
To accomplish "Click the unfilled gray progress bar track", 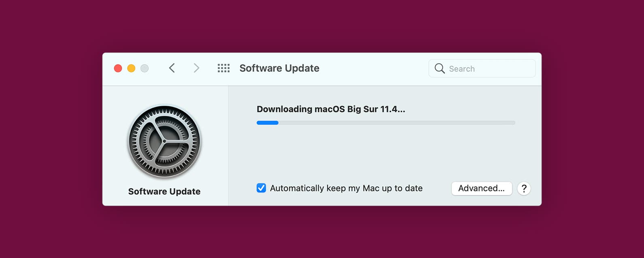I will click(397, 123).
